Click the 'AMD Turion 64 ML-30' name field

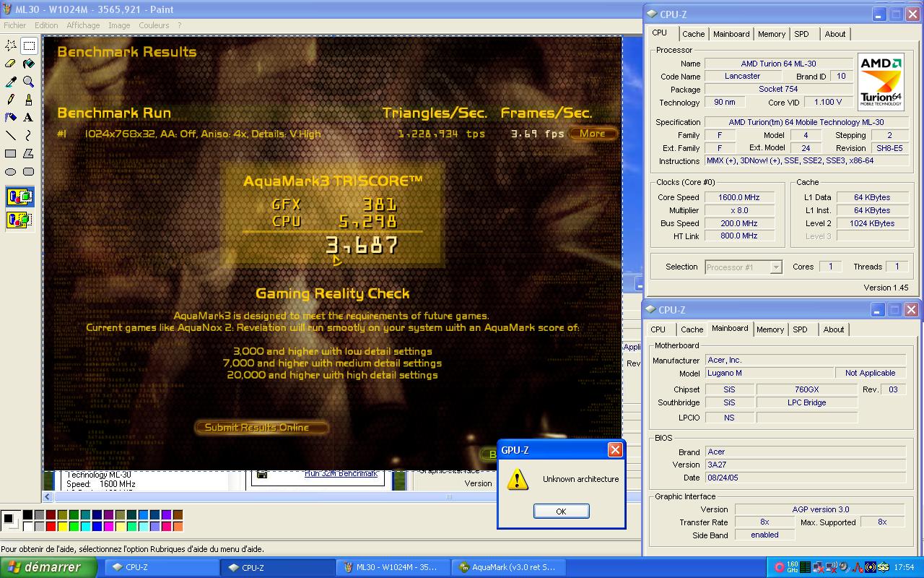pos(778,64)
